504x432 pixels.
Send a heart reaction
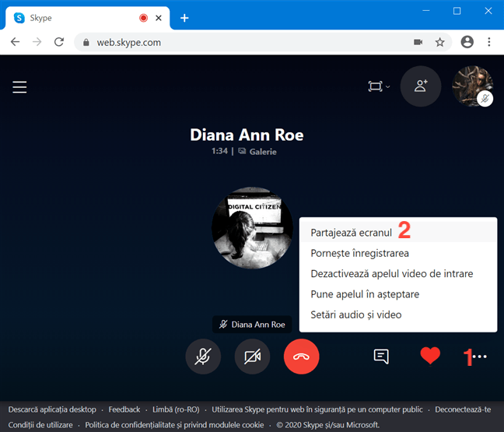pyautogui.click(x=430, y=356)
